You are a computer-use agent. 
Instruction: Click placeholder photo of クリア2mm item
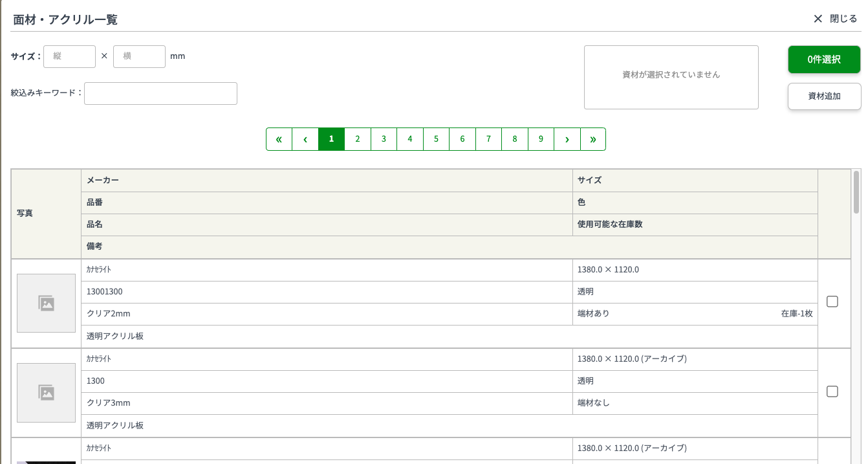(46, 303)
